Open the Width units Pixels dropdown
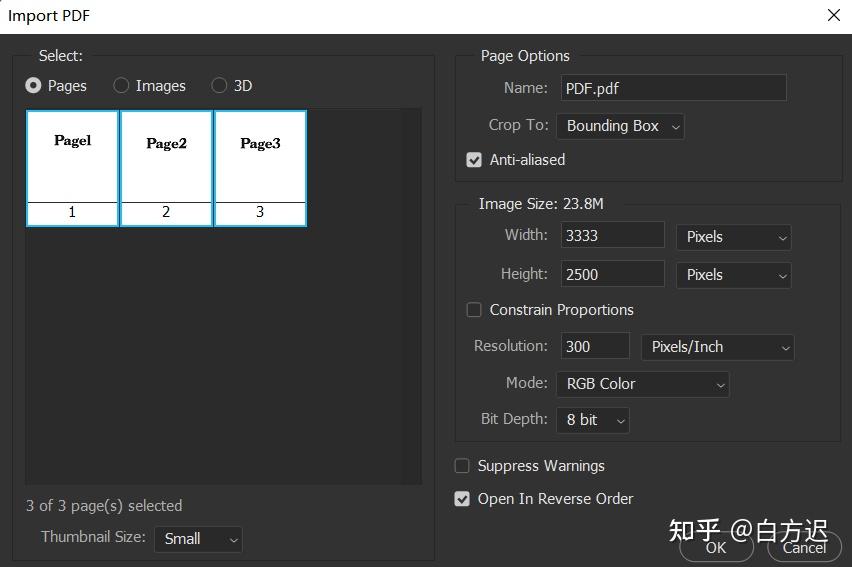The width and height of the screenshot is (852, 567). [734, 237]
